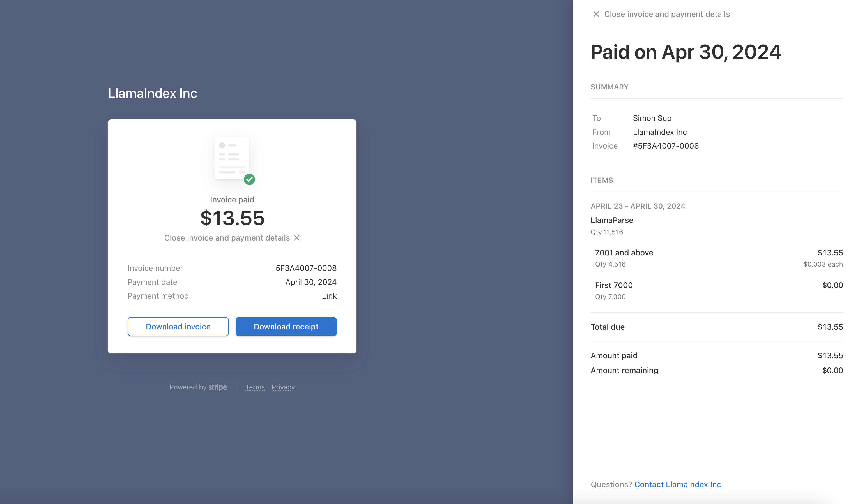Click the stripe logo in footer
Image resolution: width=858 pixels, height=504 pixels.
click(218, 387)
